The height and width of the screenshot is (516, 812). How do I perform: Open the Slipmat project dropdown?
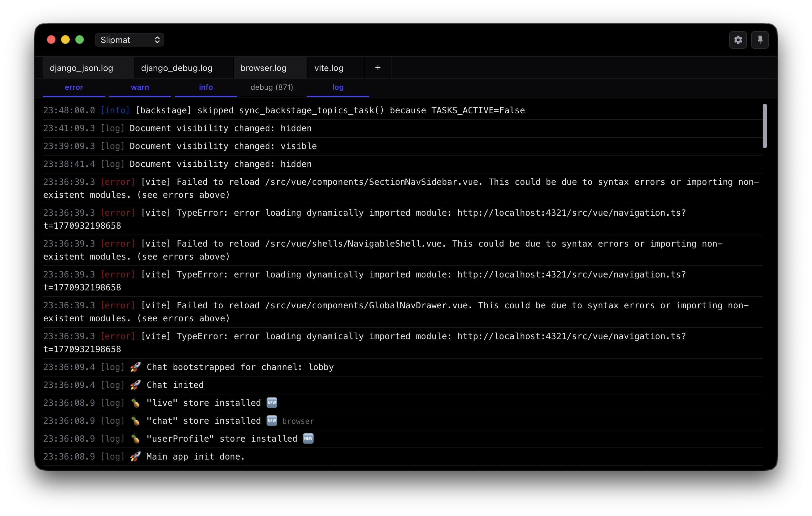(130, 40)
